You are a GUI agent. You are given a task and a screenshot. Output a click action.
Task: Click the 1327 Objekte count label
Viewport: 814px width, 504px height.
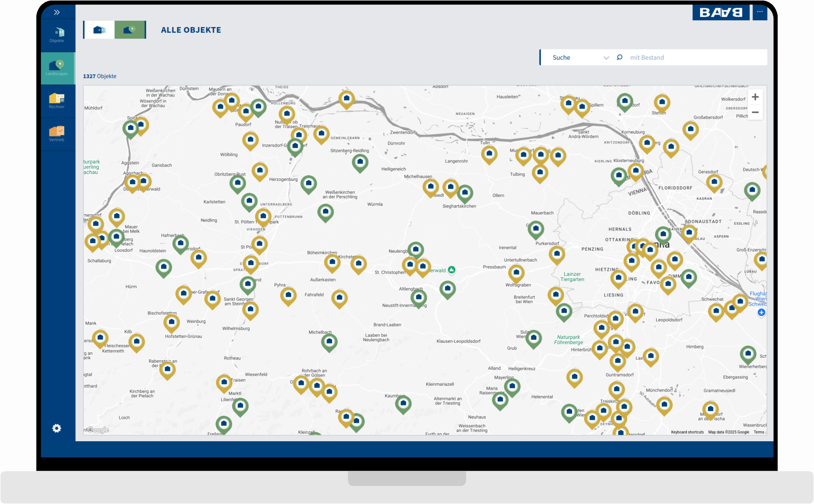pos(99,76)
